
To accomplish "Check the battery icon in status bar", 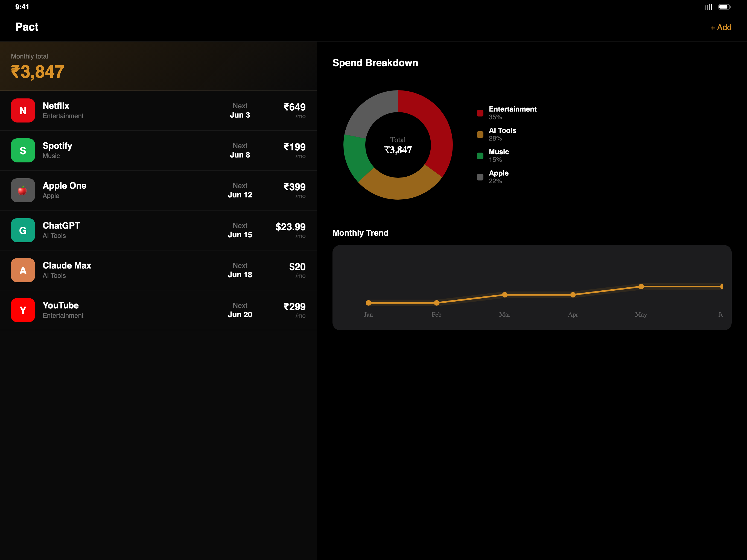I will [x=724, y=7].
